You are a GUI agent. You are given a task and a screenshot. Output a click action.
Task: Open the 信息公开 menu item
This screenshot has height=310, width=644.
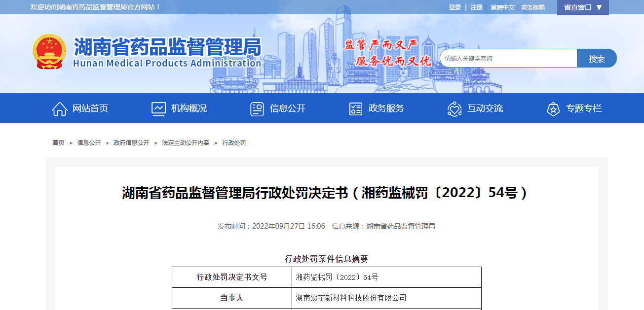[x=288, y=108]
